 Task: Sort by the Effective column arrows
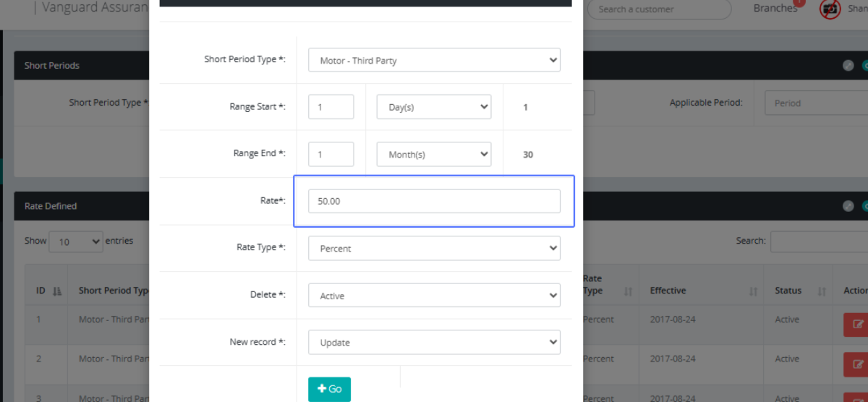tap(753, 291)
